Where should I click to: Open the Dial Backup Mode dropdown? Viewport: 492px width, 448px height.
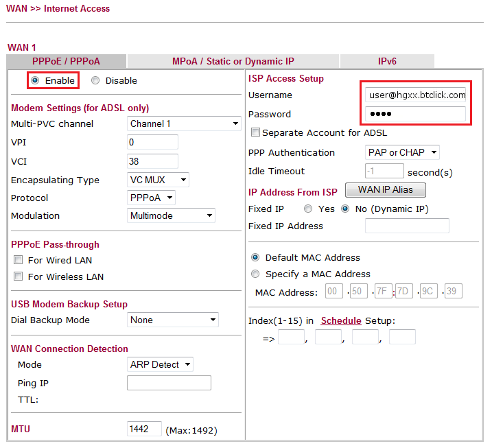172,320
